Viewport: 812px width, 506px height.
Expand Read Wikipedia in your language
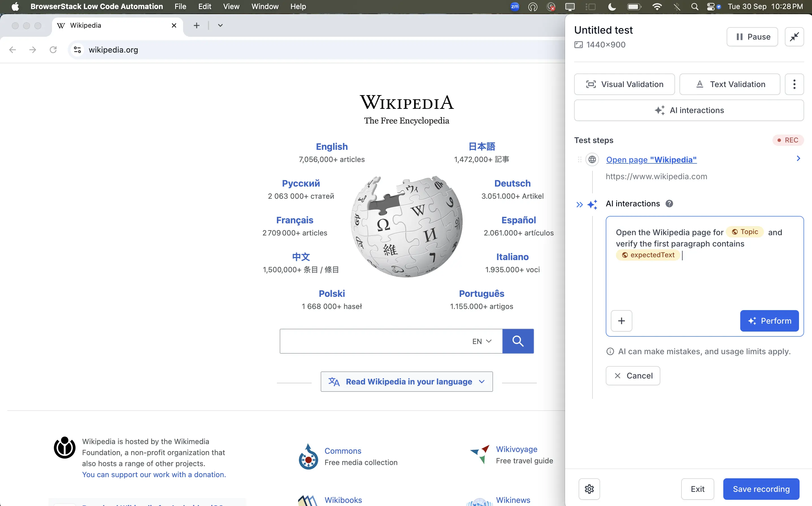(x=407, y=382)
